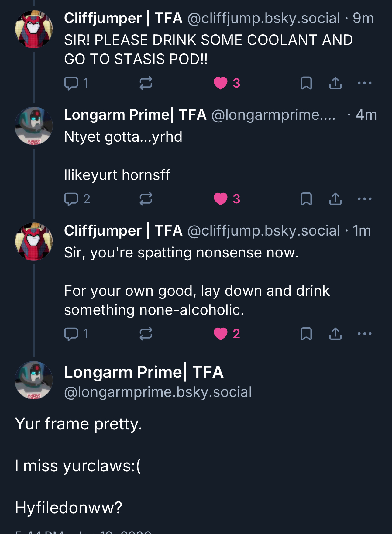Reply to Cliffjumper's STASIS POD post
This screenshot has height=534, width=392.
pyautogui.click(x=72, y=83)
